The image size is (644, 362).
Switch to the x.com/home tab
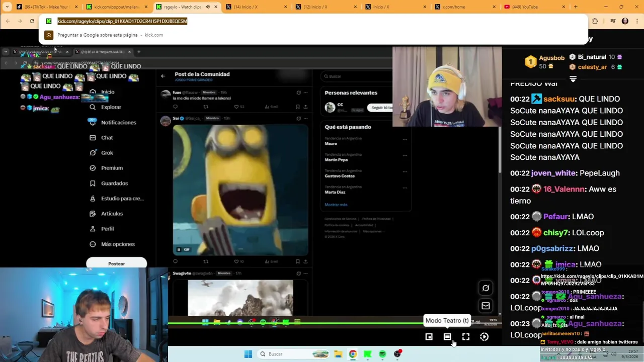pos(465,7)
